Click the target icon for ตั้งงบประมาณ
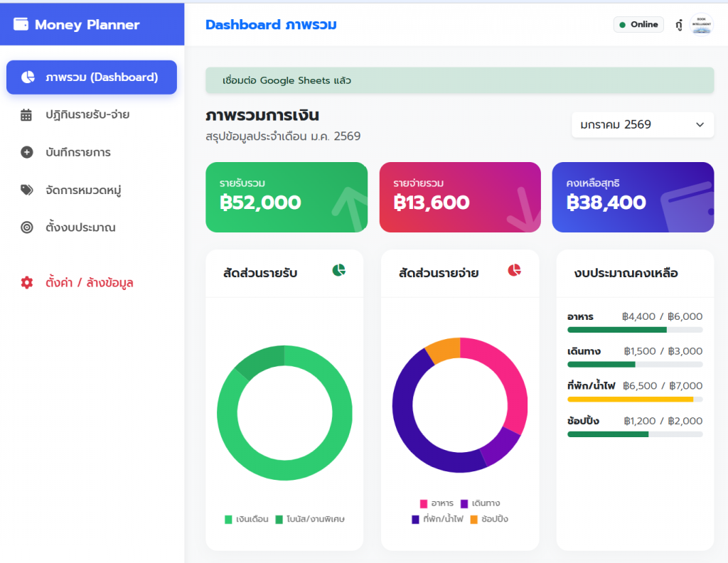The image size is (728, 563). tap(27, 228)
